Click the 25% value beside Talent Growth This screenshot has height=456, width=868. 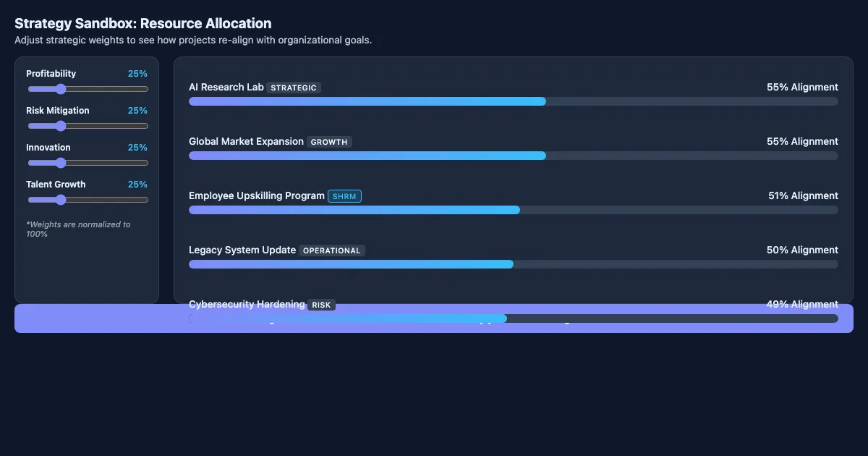point(137,185)
